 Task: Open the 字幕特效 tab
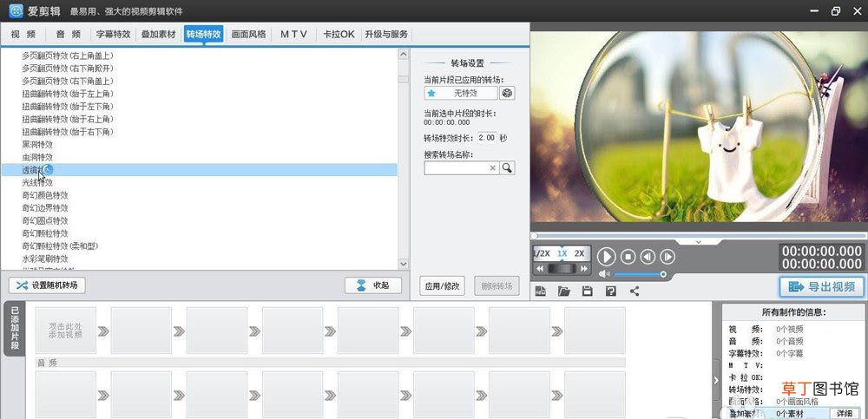[x=113, y=34]
